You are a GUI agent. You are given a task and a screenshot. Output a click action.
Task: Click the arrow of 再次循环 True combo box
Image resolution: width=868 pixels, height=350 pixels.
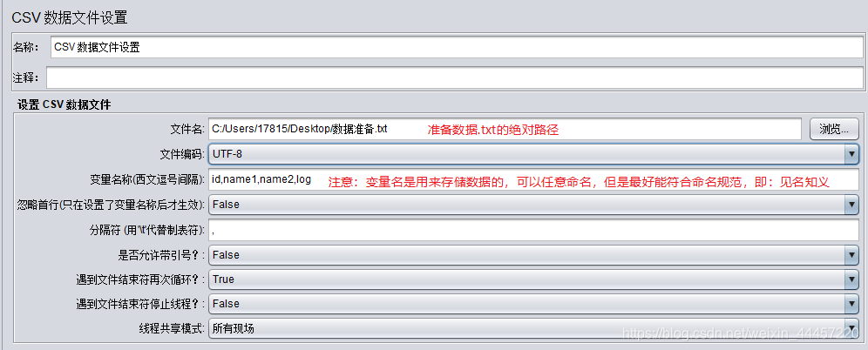pyautogui.click(x=851, y=279)
